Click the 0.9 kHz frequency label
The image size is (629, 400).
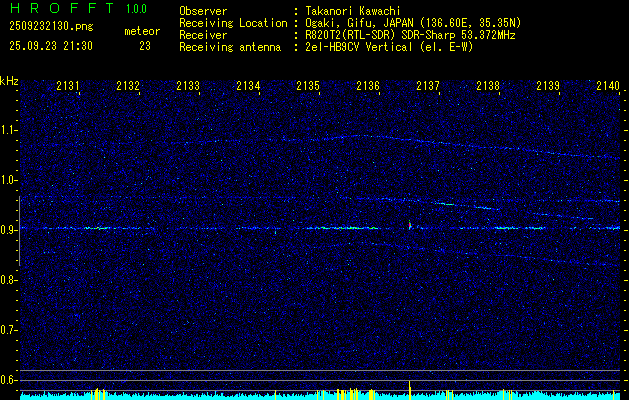(9, 230)
